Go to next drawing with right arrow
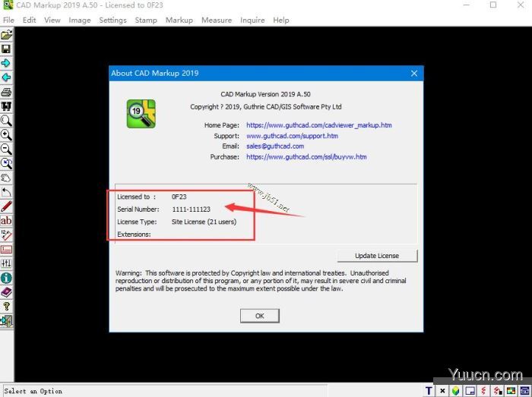The width and height of the screenshot is (532, 397). 6,63
